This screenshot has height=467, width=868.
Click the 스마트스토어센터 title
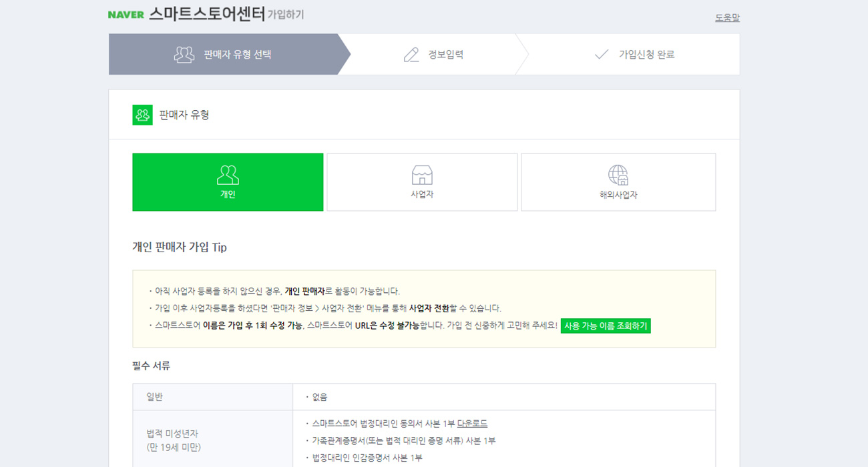click(x=207, y=14)
